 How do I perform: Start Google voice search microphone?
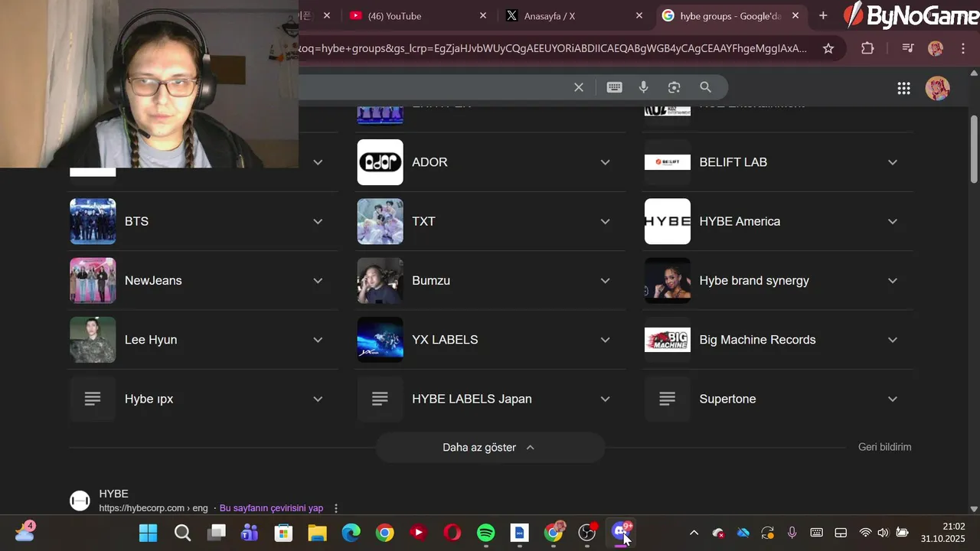[644, 87]
